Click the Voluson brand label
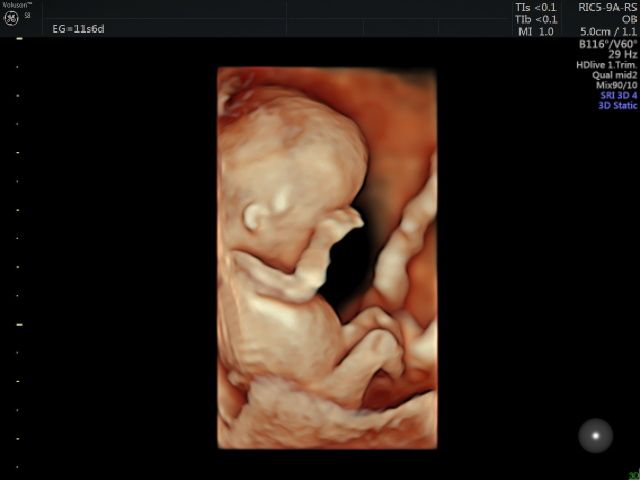 14,5
